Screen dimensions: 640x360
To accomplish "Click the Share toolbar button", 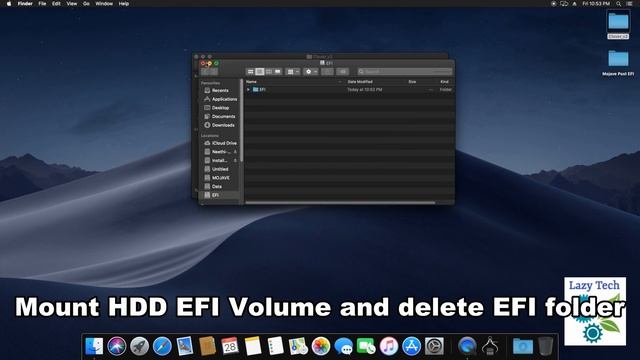I will pos(327,72).
